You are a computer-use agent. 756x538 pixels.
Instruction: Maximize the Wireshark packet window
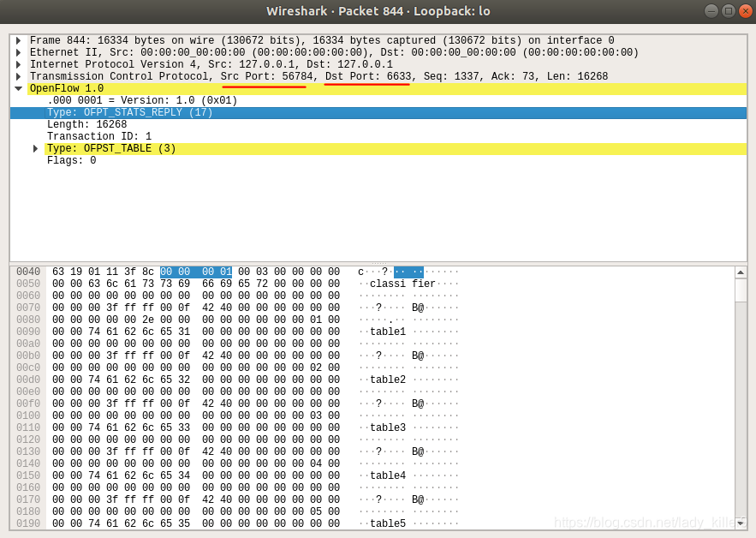[x=729, y=10]
